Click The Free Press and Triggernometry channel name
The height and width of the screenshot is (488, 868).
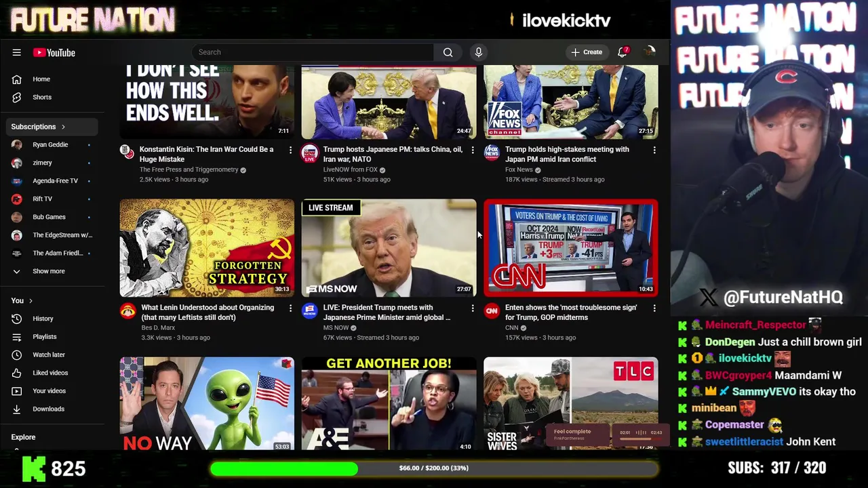point(189,169)
